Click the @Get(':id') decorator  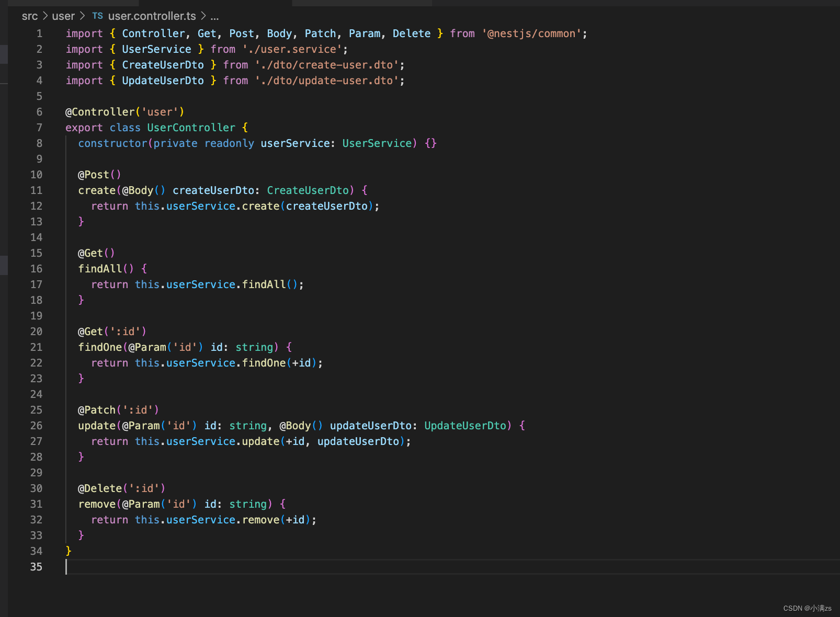click(112, 332)
